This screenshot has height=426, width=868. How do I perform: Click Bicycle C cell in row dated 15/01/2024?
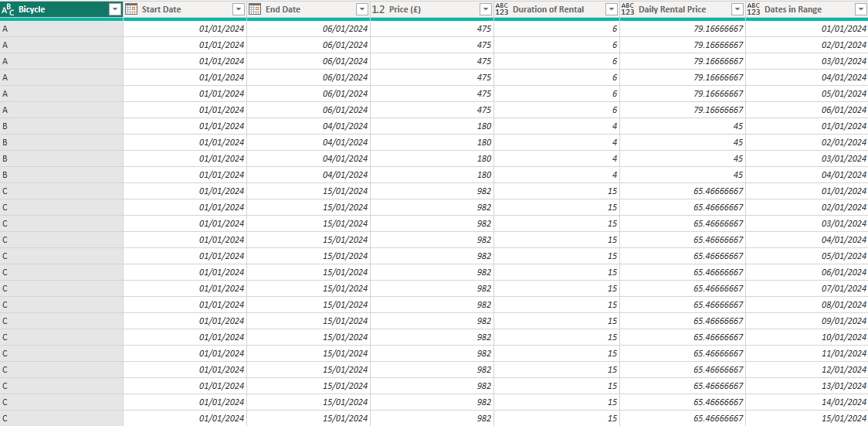tap(62, 417)
